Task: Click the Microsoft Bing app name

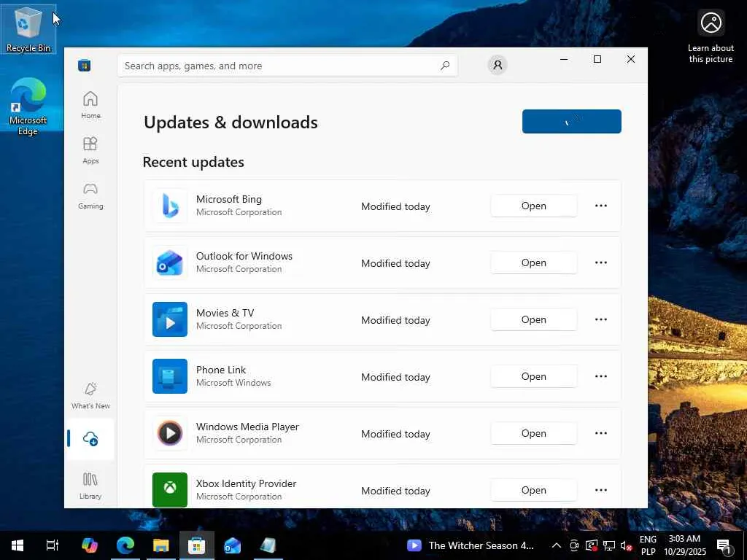Action: click(228, 199)
